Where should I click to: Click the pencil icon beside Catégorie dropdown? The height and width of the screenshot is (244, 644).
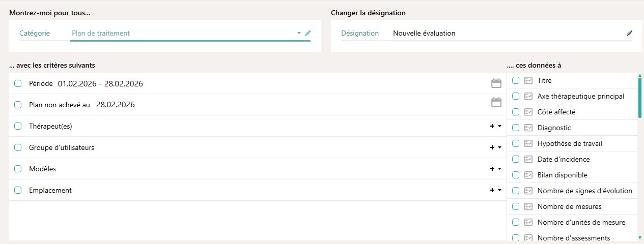pyautogui.click(x=307, y=34)
